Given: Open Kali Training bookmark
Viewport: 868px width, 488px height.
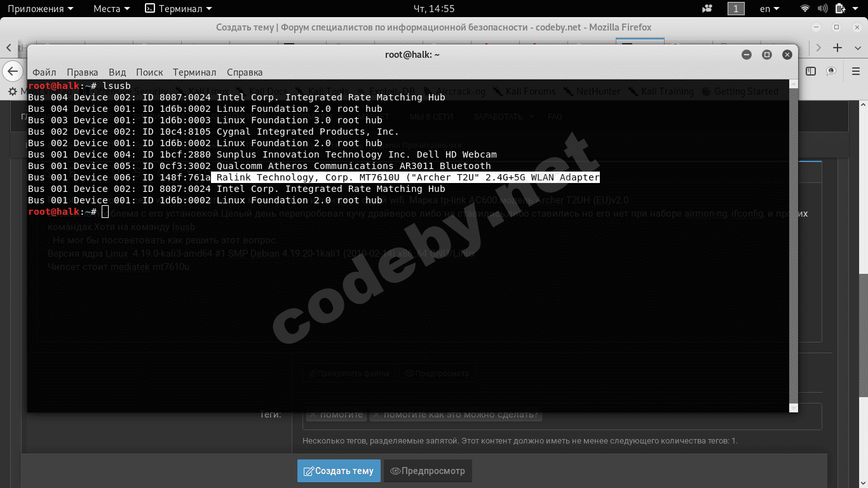Looking at the screenshot, I should [661, 91].
